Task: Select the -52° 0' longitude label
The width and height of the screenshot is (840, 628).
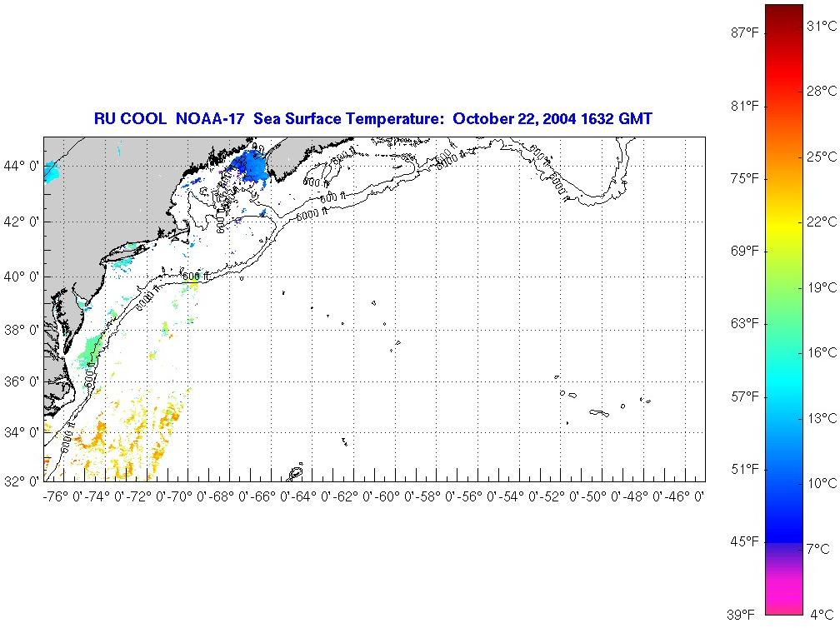Action: point(558,497)
